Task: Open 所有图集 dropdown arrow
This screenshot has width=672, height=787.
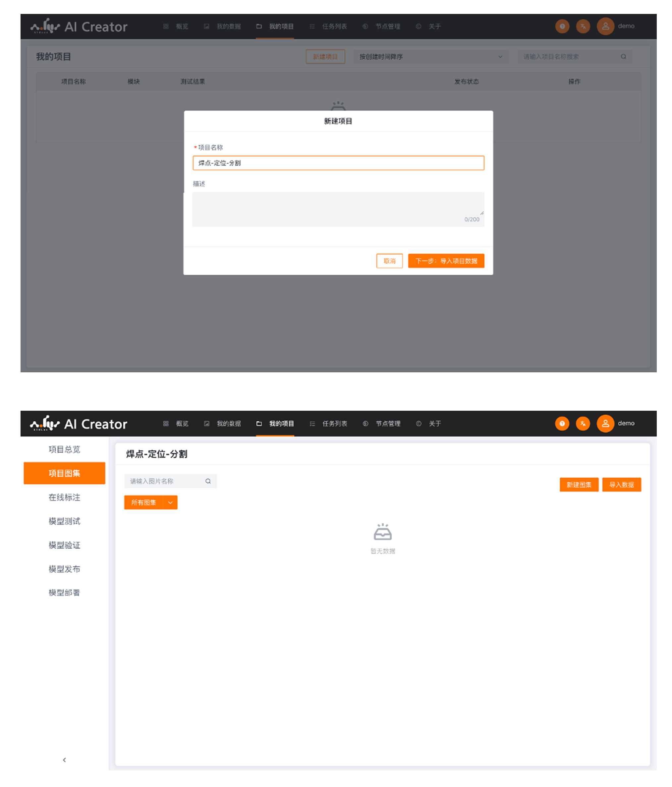Action: point(170,502)
